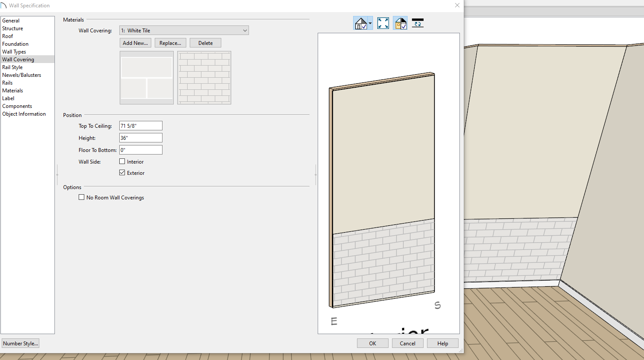Screen dimensions: 644x360
Task: Select the brick pattern preview thumbnail
Action: (x=204, y=78)
